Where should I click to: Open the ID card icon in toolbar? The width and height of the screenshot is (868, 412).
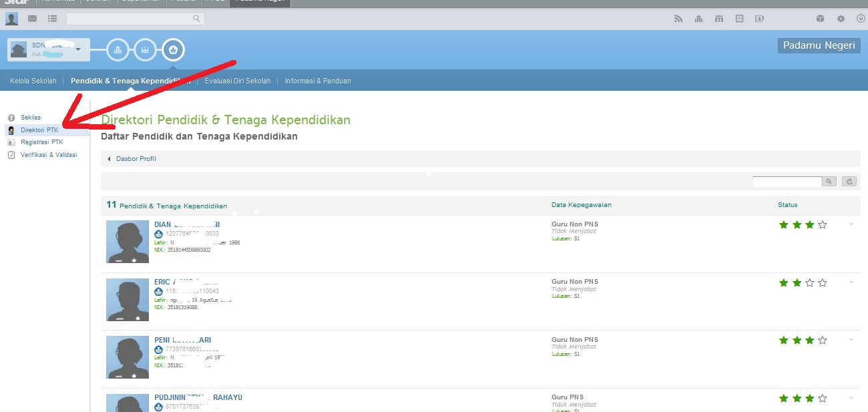coord(759,19)
